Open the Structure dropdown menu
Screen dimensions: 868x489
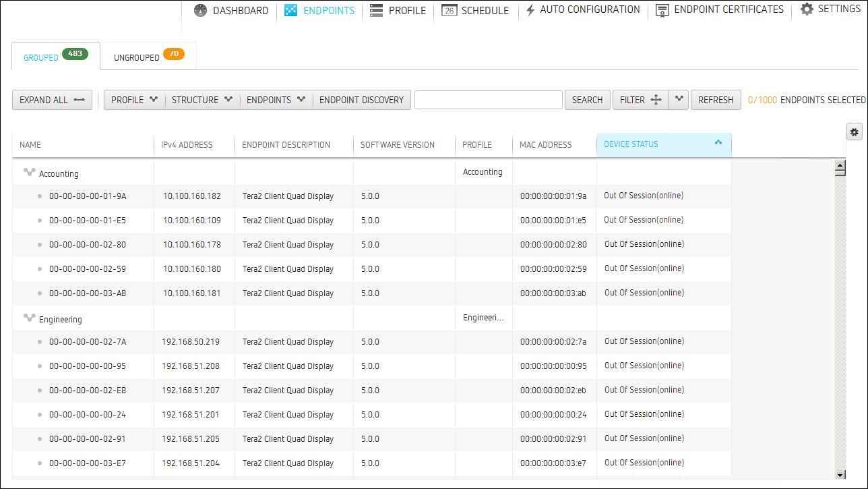[202, 100]
